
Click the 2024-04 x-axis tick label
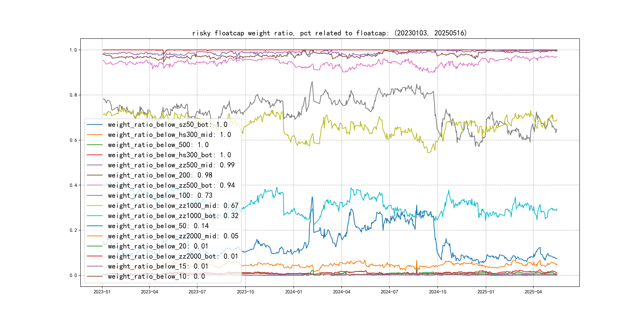pyautogui.click(x=341, y=292)
